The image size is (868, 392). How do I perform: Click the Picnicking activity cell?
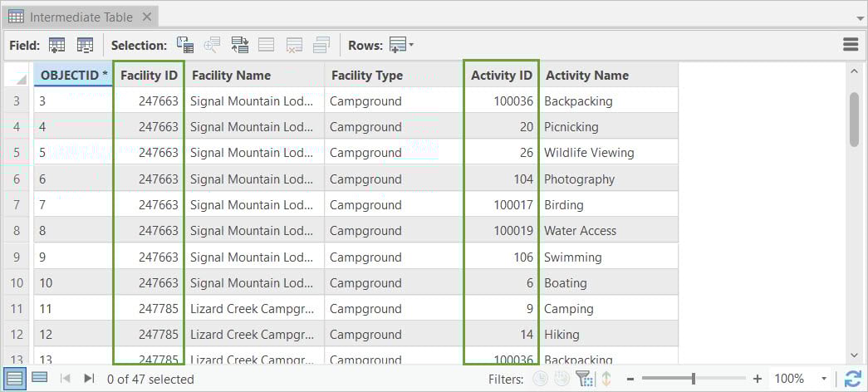(609, 127)
